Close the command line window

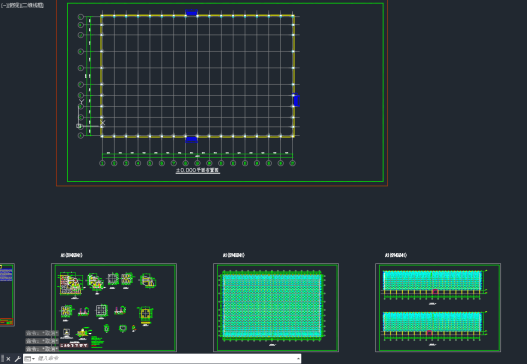click(x=8, y=359)
